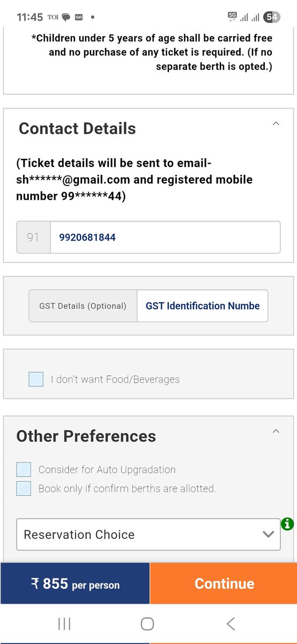This screenshot has width=297, height=644.
Task: Collapse the Other Preferences section chevron
Action: [x=276, y=431]
